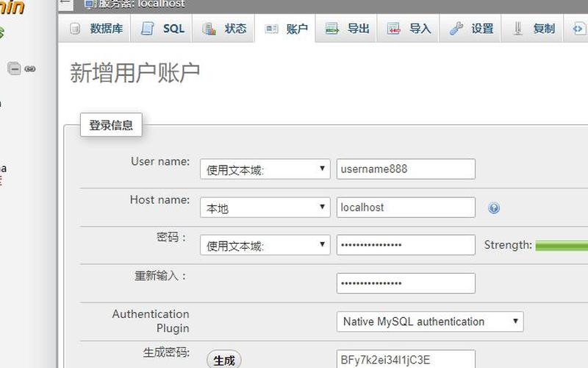Click the 重新输入 label

(160, 276)
